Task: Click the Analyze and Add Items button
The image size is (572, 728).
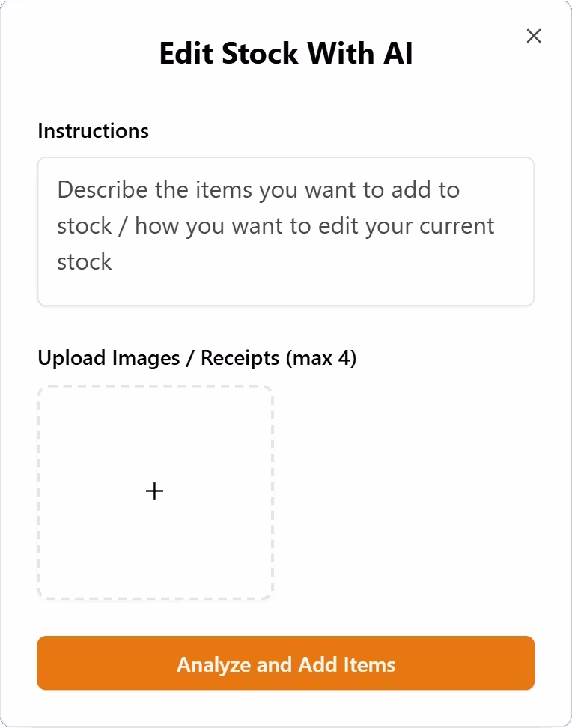Action: (x=285, y=664)
